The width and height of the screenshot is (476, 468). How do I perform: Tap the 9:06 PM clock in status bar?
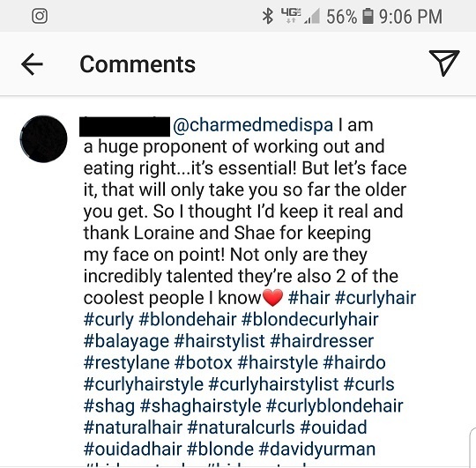pyautogui.click(x=411, y=17)
